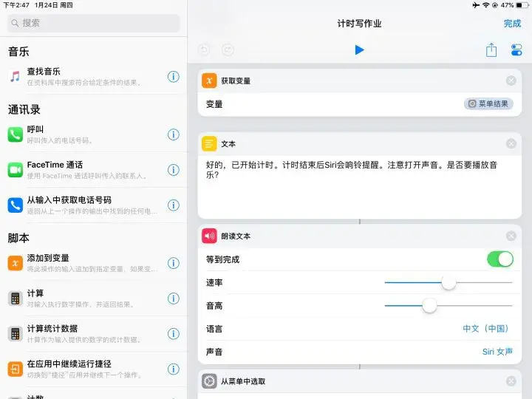The height and width of the screenshot is (399, 532).
Task: Tap the 从菜单中选取 gear icon
Action: point(209,381)
